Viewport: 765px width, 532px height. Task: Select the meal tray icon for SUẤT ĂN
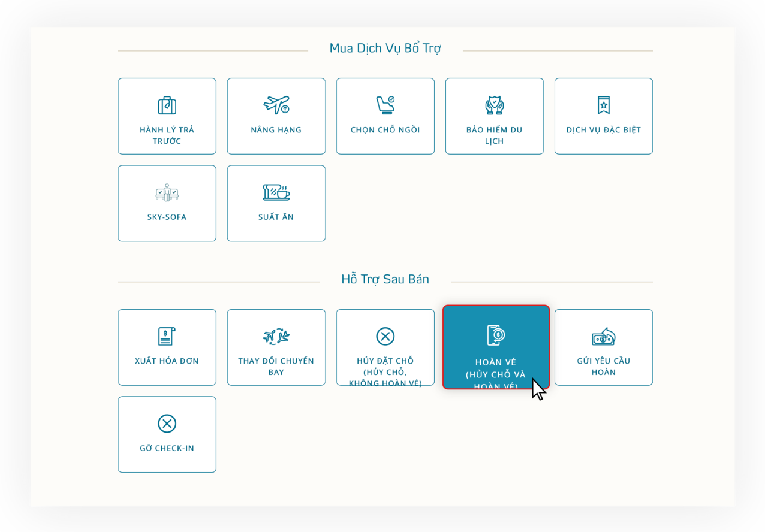pos(276,192)
